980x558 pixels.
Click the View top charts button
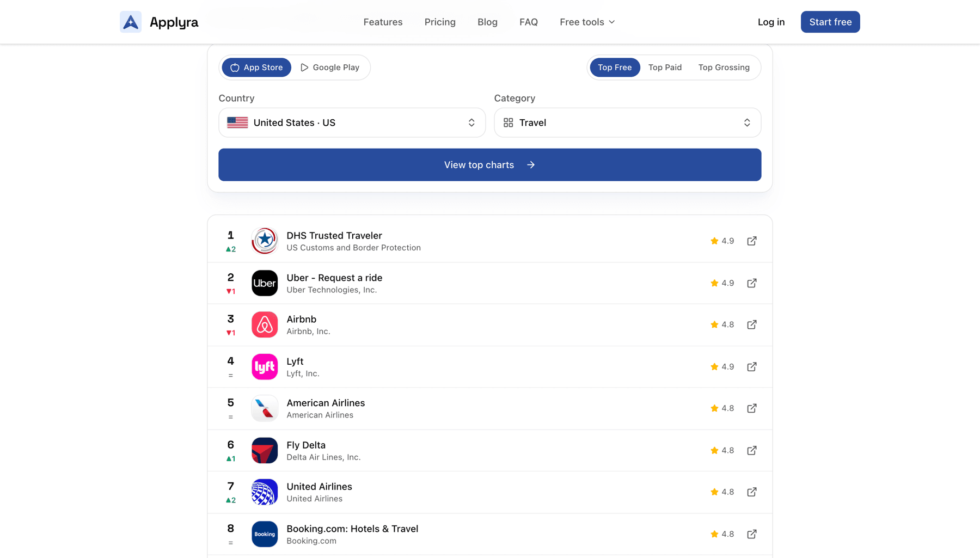click(490, 164)
